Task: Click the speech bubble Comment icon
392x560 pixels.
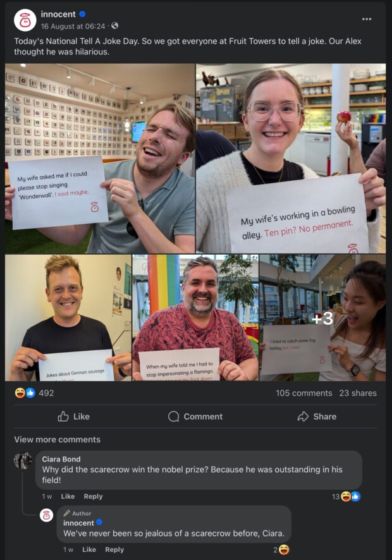Action: [x=173, y=417]
